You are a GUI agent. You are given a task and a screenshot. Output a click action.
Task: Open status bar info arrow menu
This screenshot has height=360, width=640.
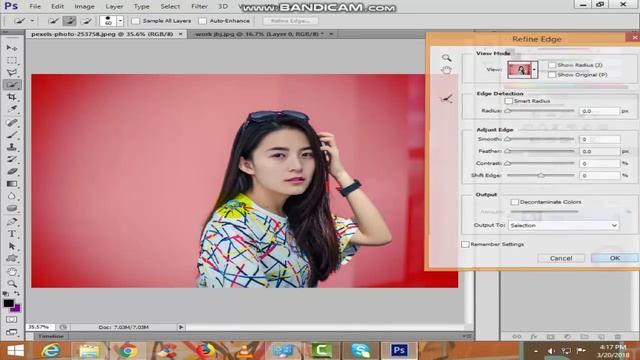click(181, 327)
